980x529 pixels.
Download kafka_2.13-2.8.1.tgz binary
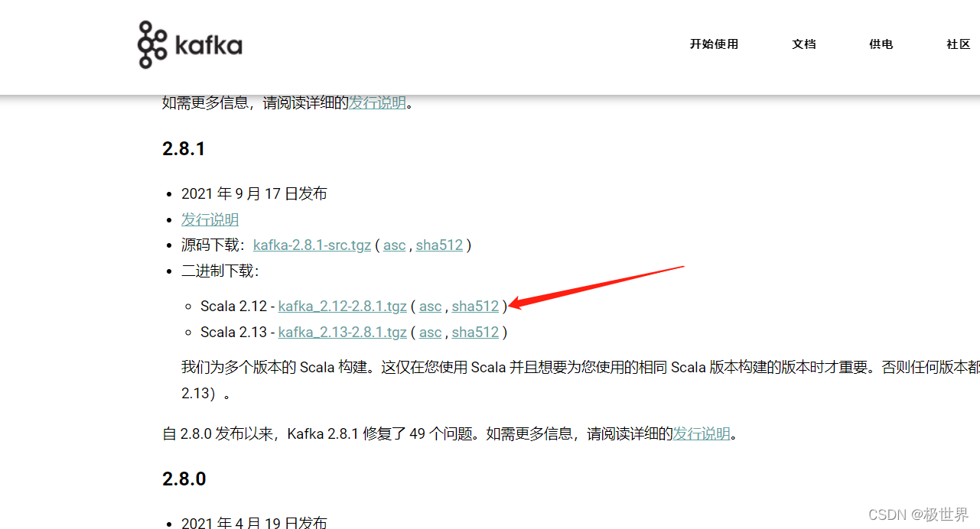click(x=342, y=333)
